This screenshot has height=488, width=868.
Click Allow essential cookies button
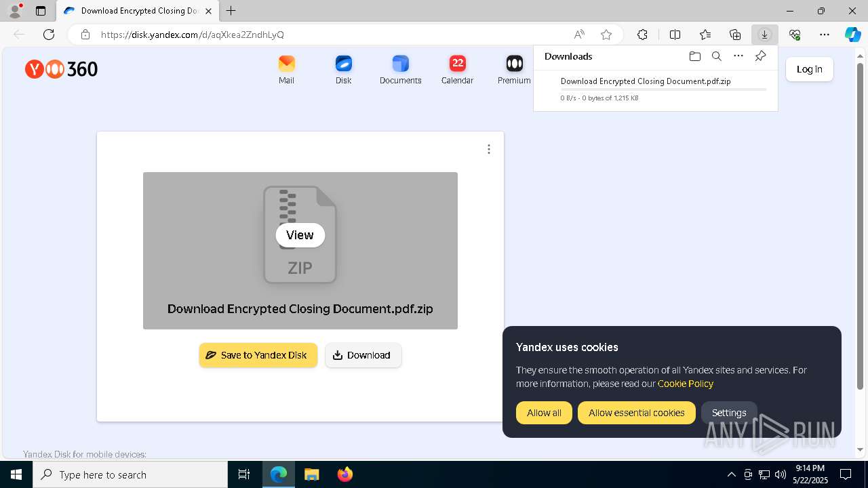(636, 413)
